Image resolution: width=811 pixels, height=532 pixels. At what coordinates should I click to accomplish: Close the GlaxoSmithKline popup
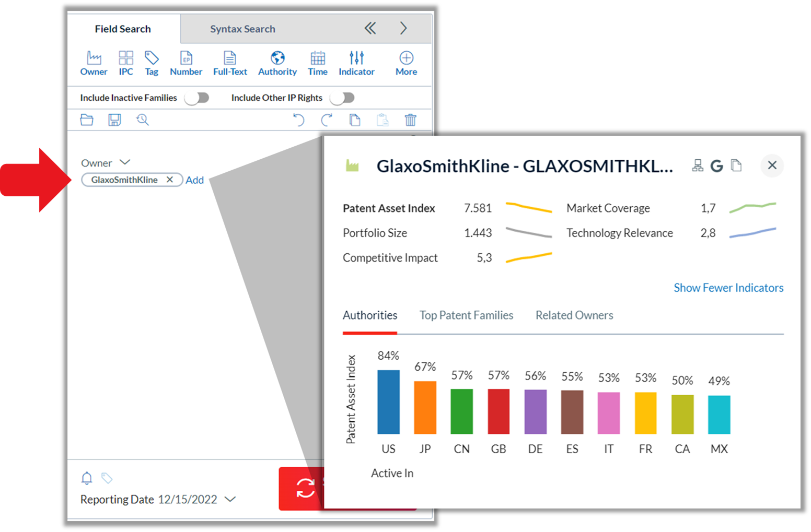772,165
